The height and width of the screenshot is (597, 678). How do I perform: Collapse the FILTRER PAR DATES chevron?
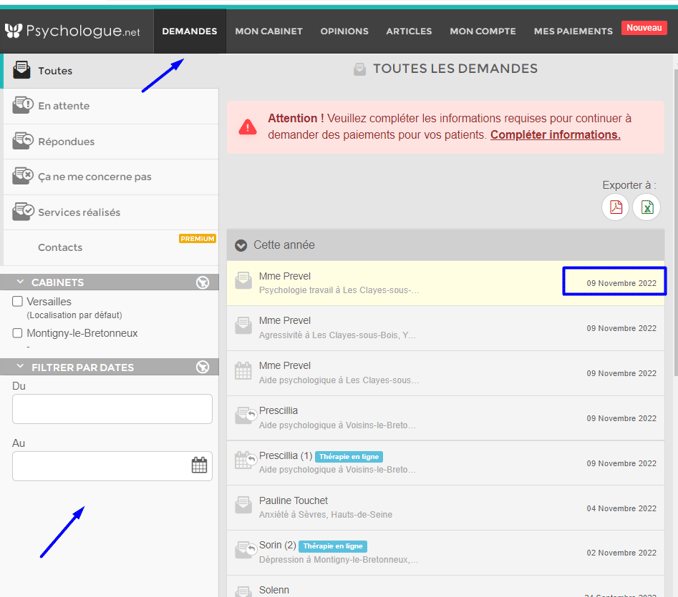(x=20, y=367)
